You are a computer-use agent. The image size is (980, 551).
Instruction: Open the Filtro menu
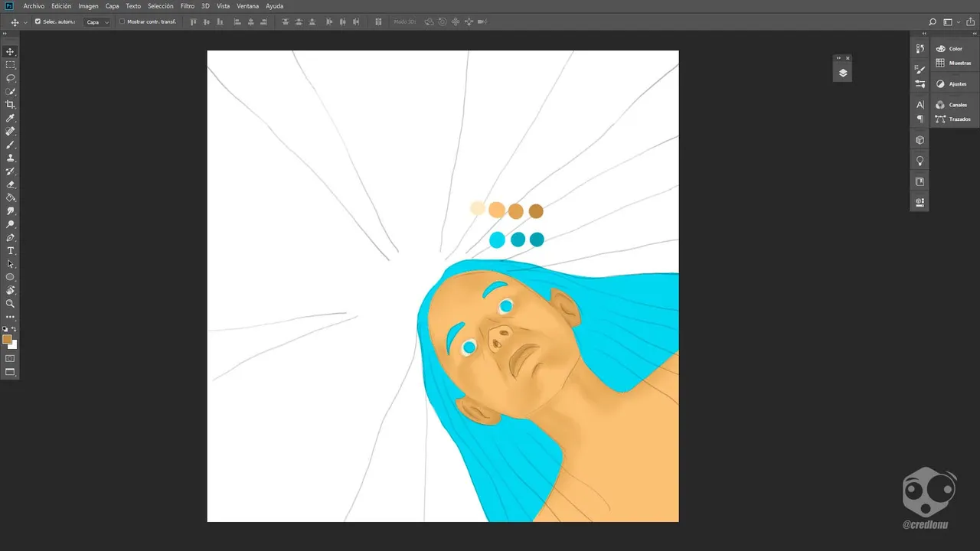pos(188,6)
